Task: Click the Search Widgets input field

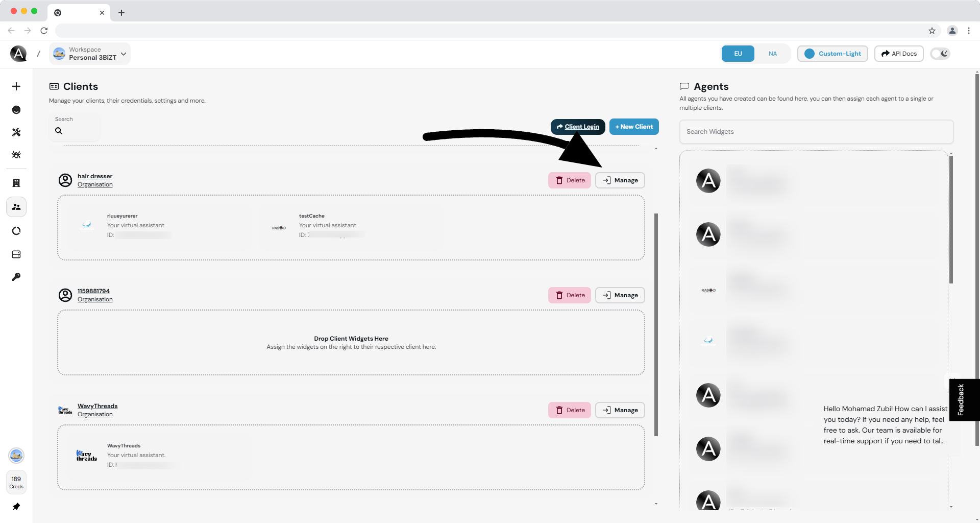Action: pyautogui.click(x=816, y=132)
